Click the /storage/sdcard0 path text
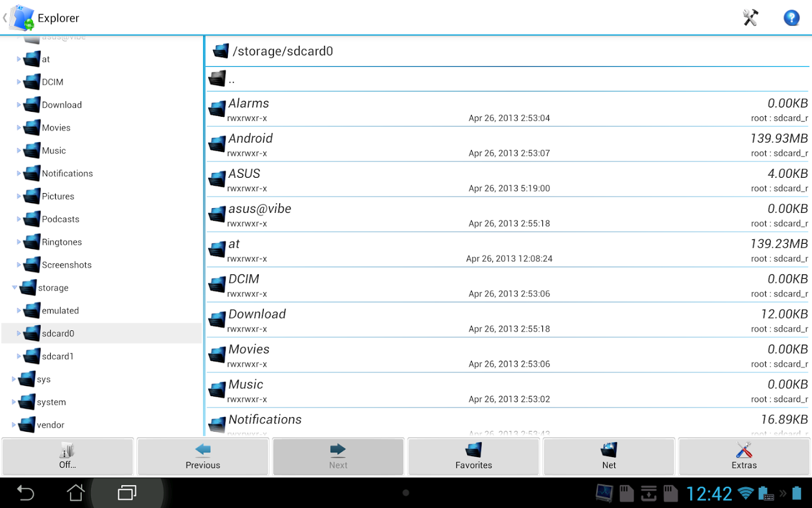 [283, 51]
